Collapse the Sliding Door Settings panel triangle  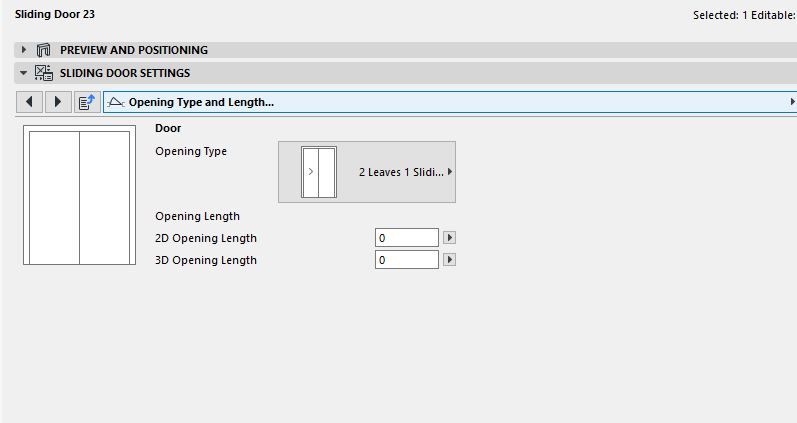24,73
